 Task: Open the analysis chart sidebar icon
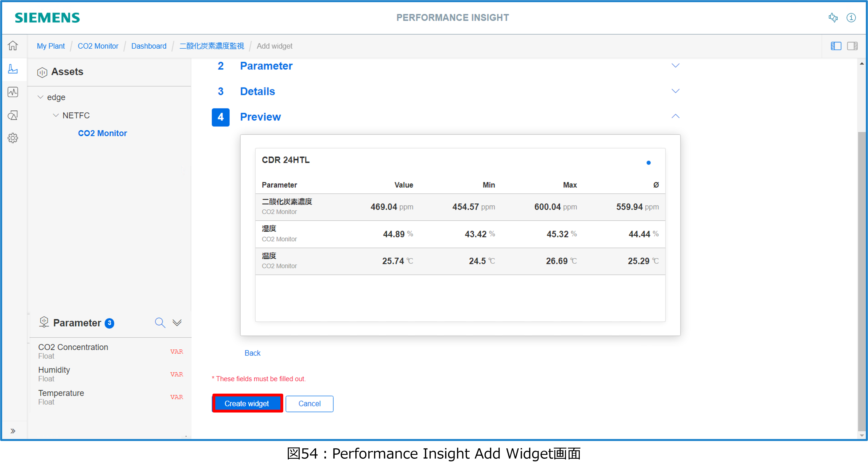[13, 92]
